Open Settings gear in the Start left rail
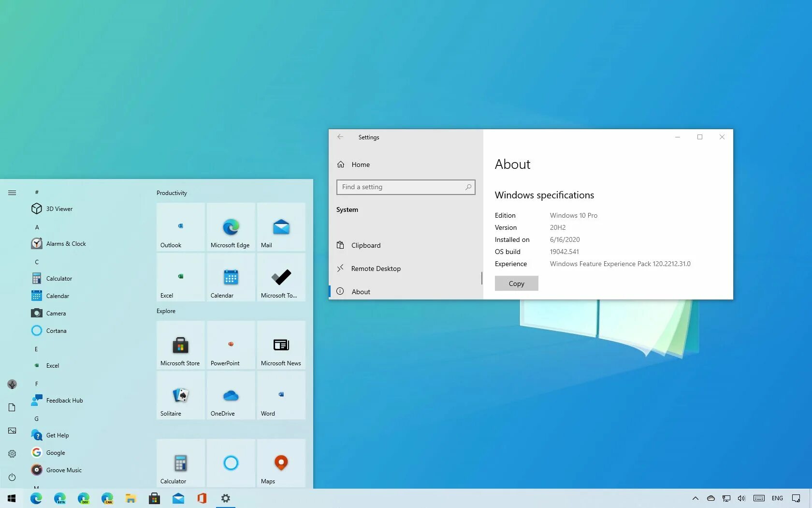 pyautogui.click(x=12, y=454)
